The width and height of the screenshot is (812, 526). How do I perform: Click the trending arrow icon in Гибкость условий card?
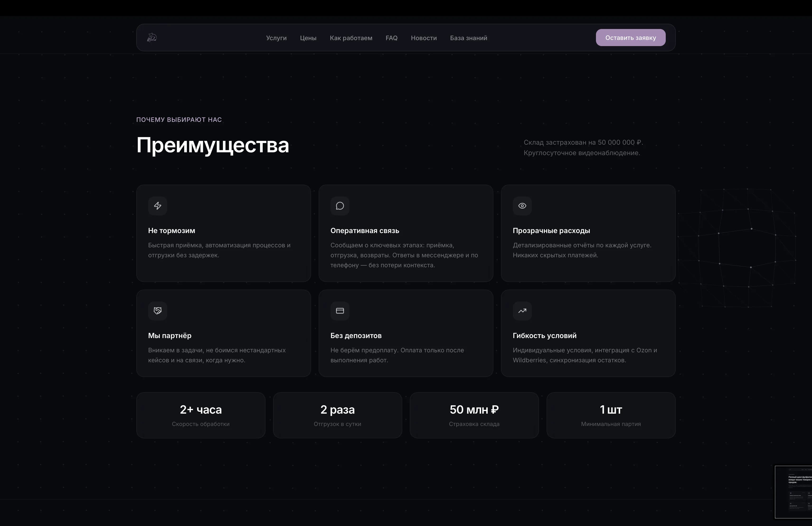pyautogui.click(x=522, y=311)
